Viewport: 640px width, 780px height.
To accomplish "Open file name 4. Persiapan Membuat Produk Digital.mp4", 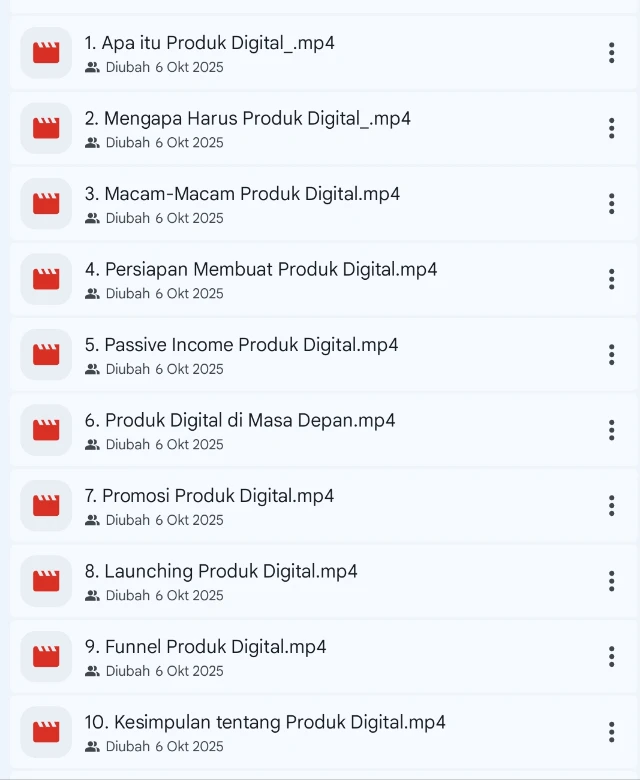I will point(261,270).
